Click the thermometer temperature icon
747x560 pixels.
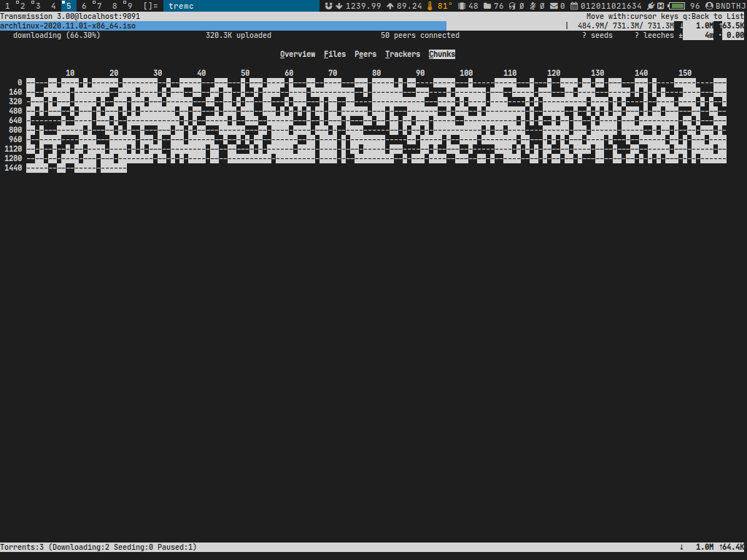pos(430,6)
